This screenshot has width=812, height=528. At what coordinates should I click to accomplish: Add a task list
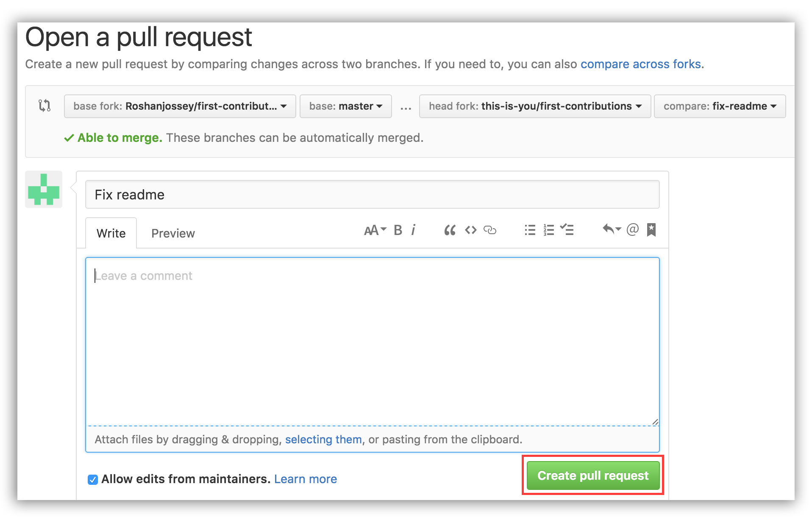(567, 230)
